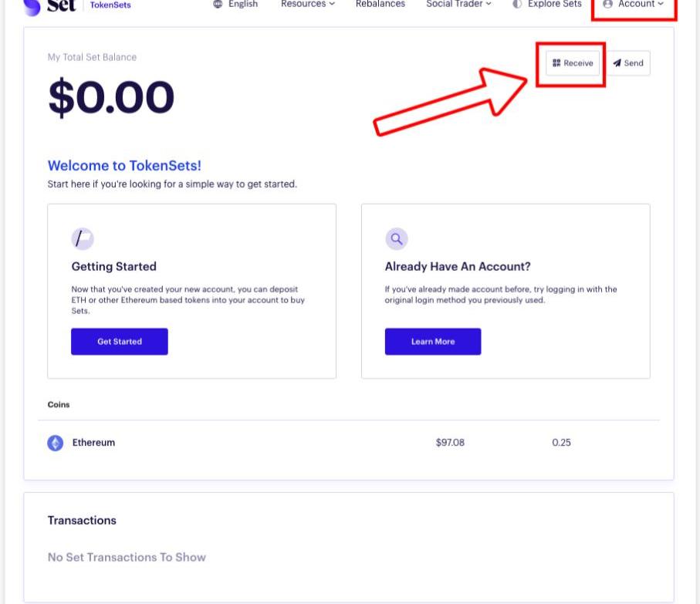Click the Receive QR-code icon
Screen dimensions: 700x604
point(556,63)
